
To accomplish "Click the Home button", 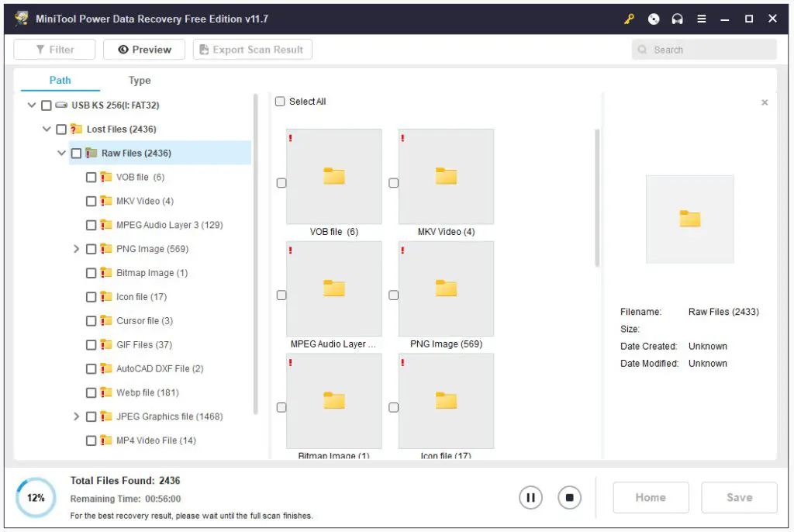I will [651, 498].
